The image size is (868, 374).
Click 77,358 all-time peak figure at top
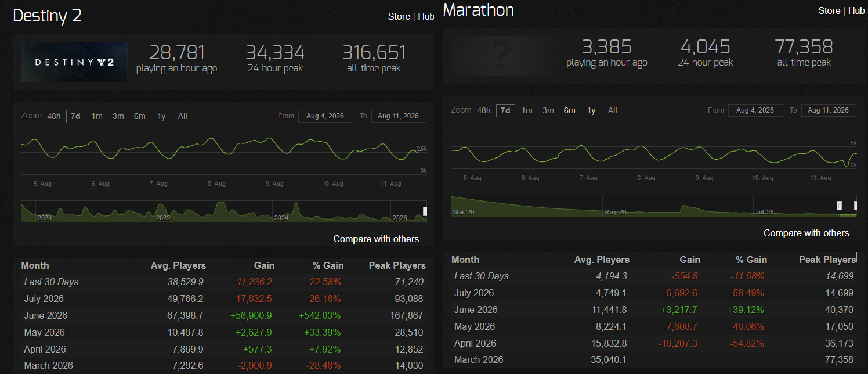(804, 47)
